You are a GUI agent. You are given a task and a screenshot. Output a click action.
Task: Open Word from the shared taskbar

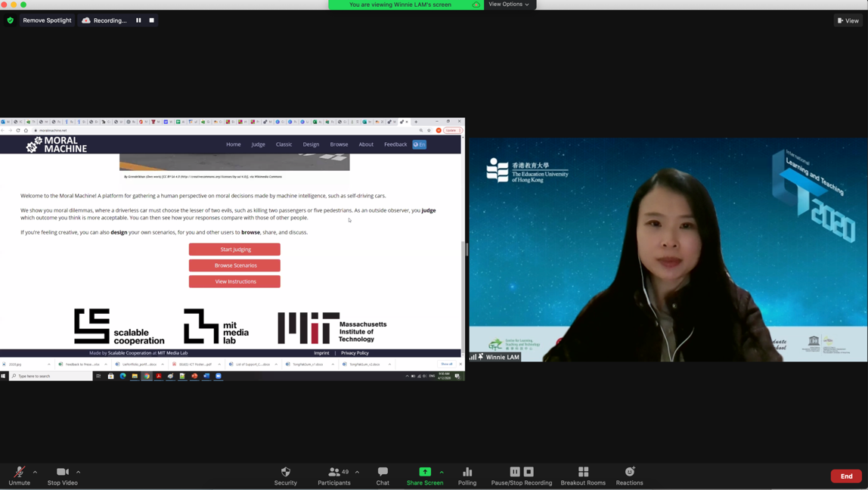206,376
